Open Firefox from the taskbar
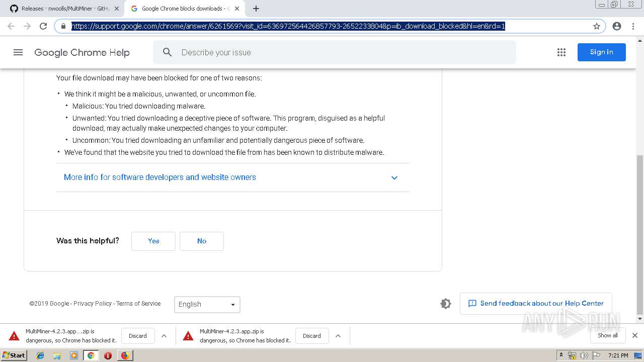 click(125, 355)
